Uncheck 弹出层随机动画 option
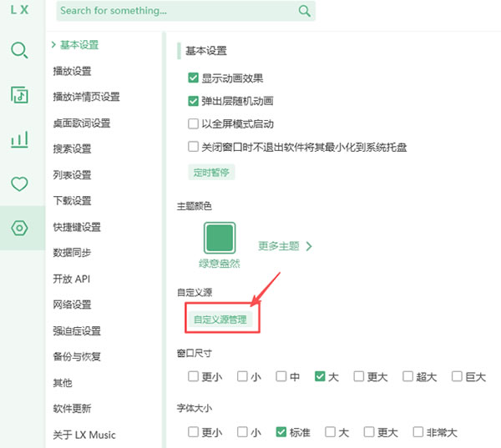The height and width of the screenshot is (448, 501). (194, 101)
